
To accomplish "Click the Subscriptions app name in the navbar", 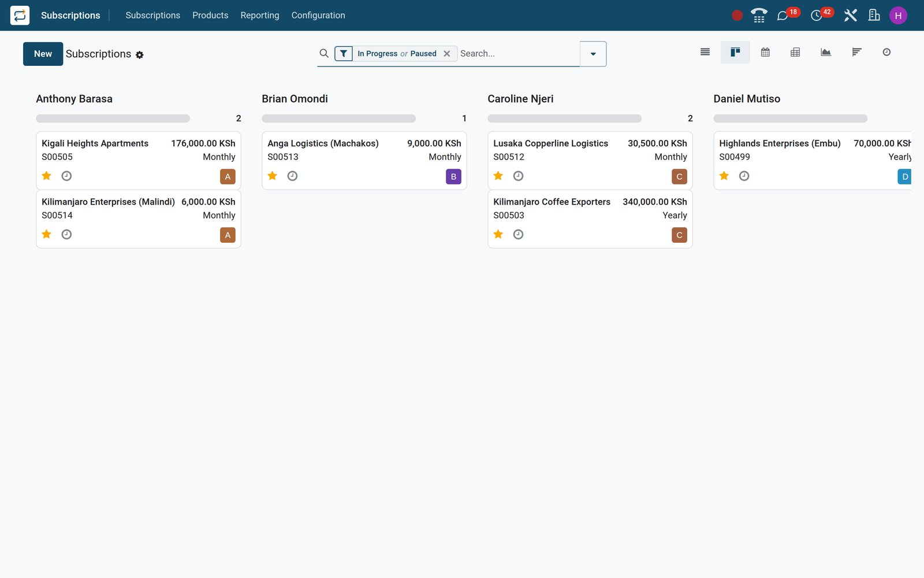I will coord(70,15).
